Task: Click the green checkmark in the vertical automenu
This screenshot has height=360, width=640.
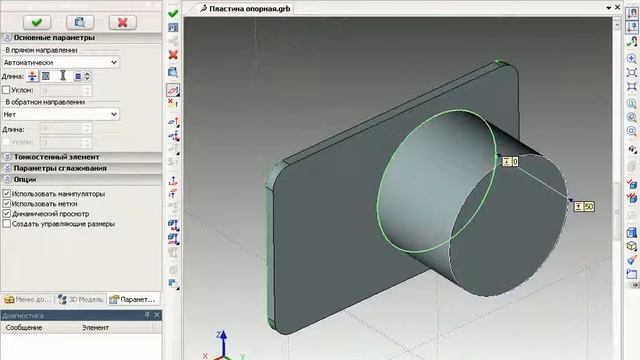Action: point(173,13)
